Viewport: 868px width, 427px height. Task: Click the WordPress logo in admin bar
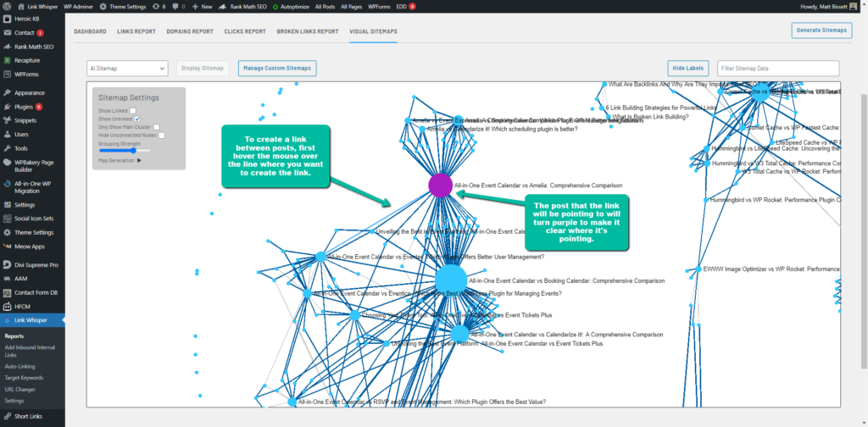7,6
